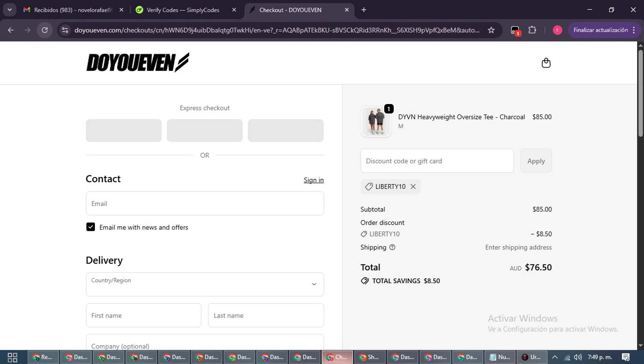Open the Ur... taskbar app

(x=532, y=357)
